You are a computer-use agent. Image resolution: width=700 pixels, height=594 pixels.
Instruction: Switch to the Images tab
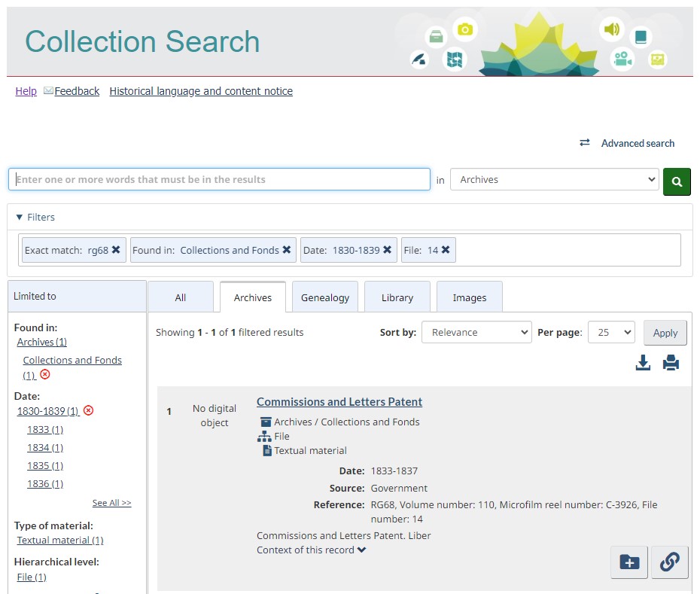(469, 297)
